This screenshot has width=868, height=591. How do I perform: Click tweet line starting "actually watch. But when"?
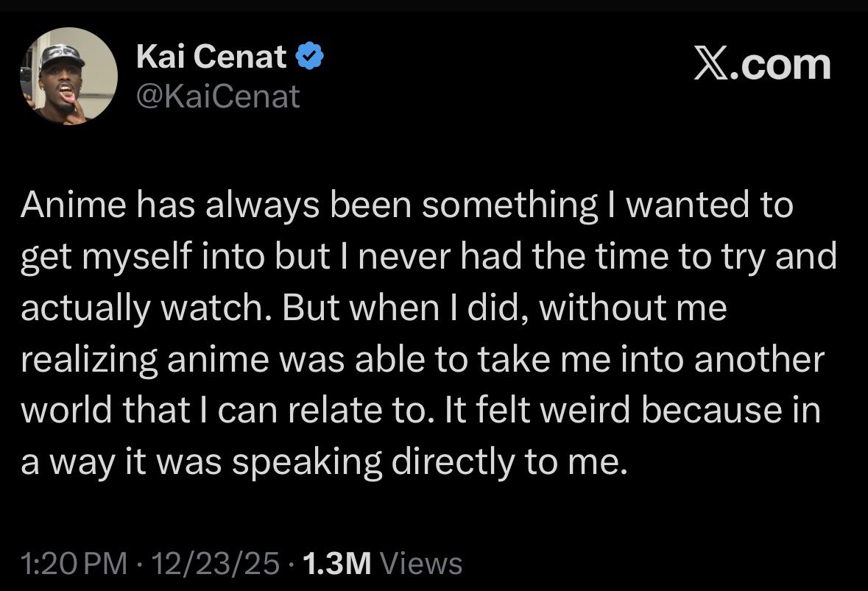click(374, 308)
